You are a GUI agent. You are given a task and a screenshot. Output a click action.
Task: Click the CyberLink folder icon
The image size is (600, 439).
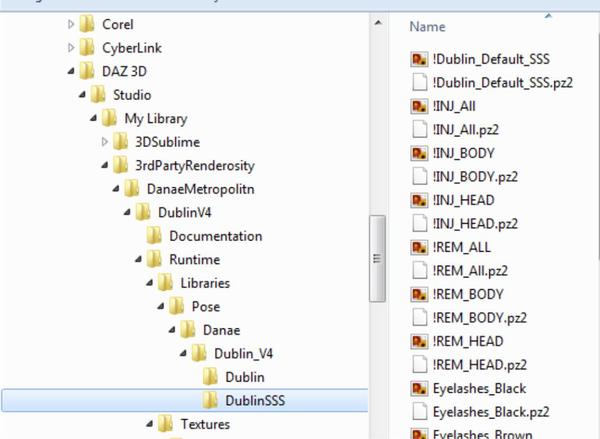pos(87,48)
